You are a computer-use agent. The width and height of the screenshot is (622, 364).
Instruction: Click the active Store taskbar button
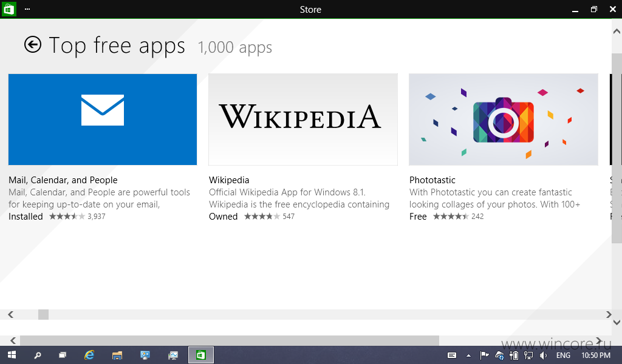(201, 355)
